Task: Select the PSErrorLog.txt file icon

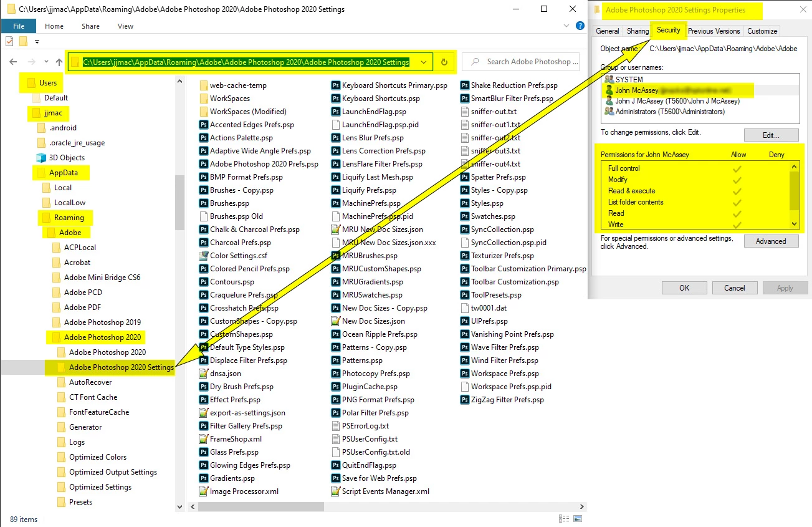Action: [335, 426]
